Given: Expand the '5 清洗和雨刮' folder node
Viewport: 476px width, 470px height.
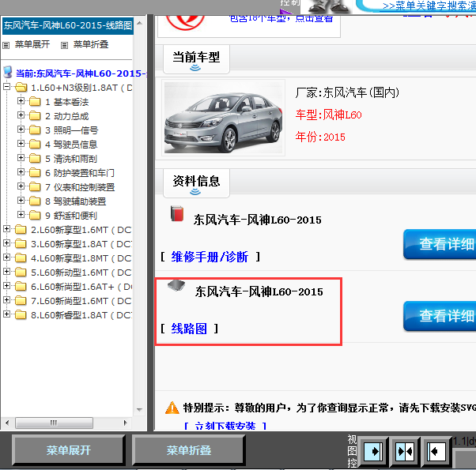Looking at the screenshot, I should (x=21, y=158).
